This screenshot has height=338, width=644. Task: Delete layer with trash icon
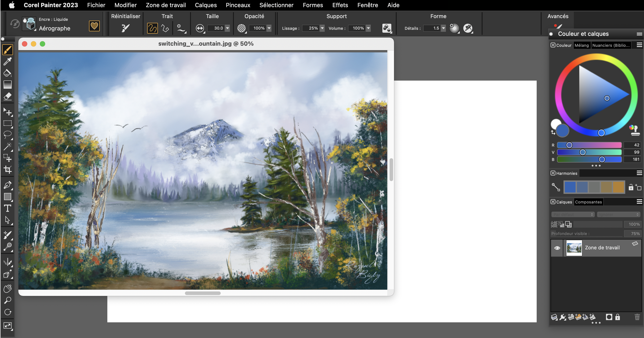tap(637, 317)
